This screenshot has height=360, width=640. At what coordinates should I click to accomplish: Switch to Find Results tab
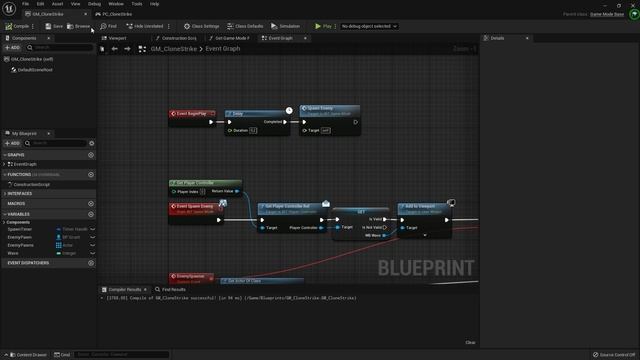(170, 289)
